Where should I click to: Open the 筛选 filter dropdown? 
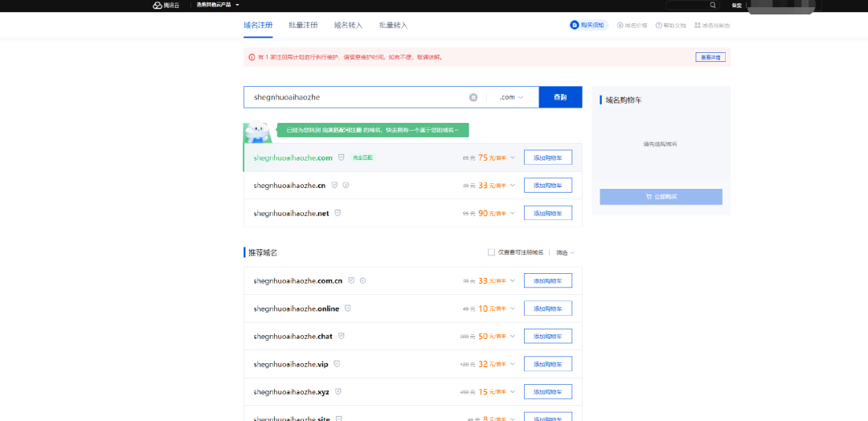565,253
